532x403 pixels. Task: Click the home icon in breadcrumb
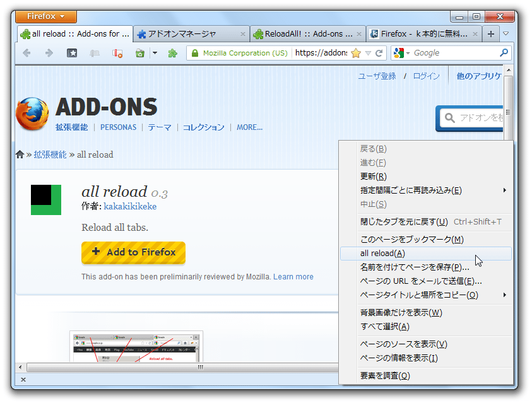pos(20,155)
